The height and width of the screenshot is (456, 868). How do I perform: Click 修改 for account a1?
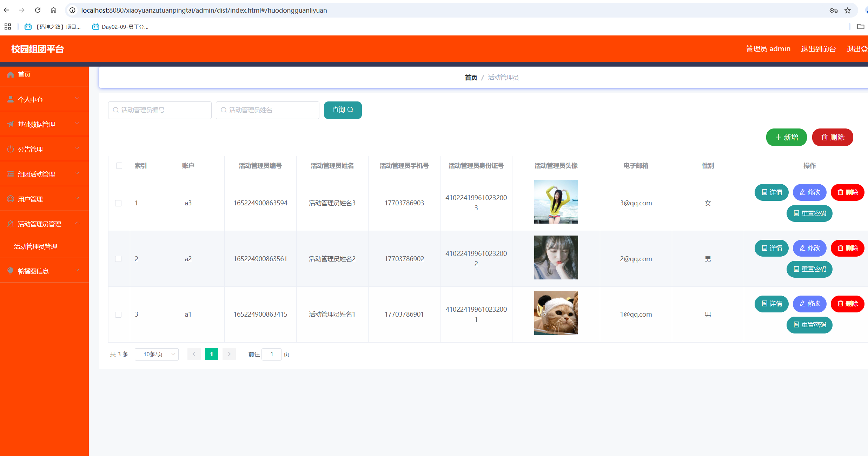[x=810, y=304]
